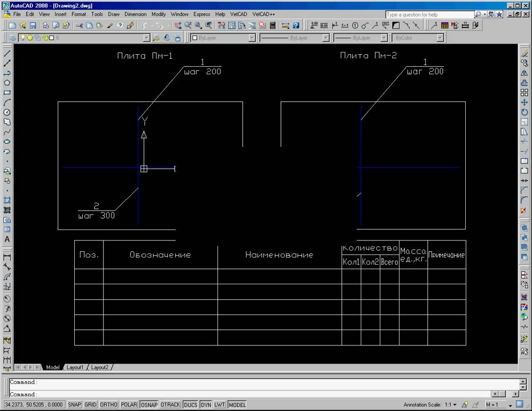Click the 'Type a question for help' field
The height and width of the screenshot is (411, 532).
[x=429, y=14]
